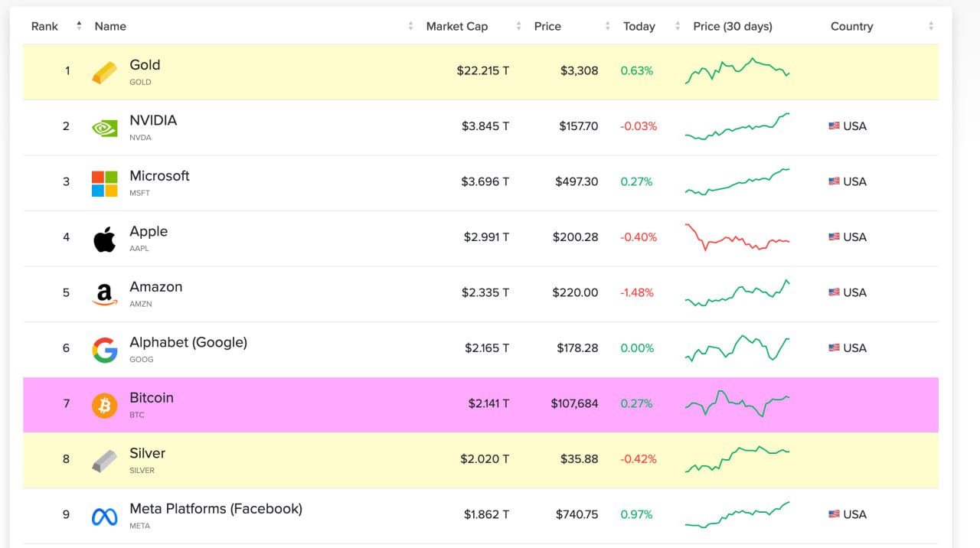This screenshot has height=548, width=980.
Task: Click the USA flag in Amazon row
Action: pyautogui.click(x=834, y=292)
